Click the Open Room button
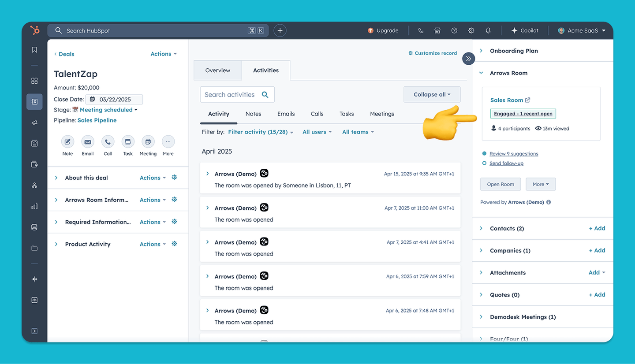This screenshot has width=635, height=364. tap(501, 184)
